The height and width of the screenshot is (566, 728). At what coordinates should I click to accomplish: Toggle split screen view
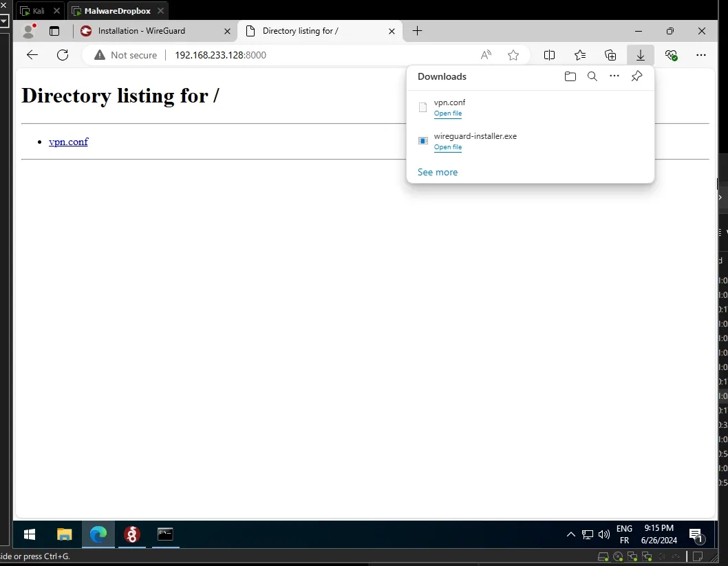(x=549, y=55)
